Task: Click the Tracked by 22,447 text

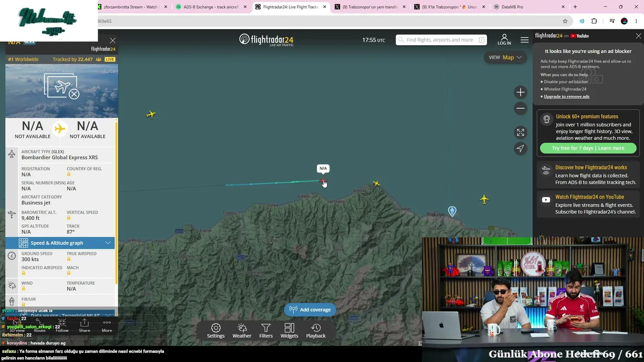Action: click(x=72, y=59)
